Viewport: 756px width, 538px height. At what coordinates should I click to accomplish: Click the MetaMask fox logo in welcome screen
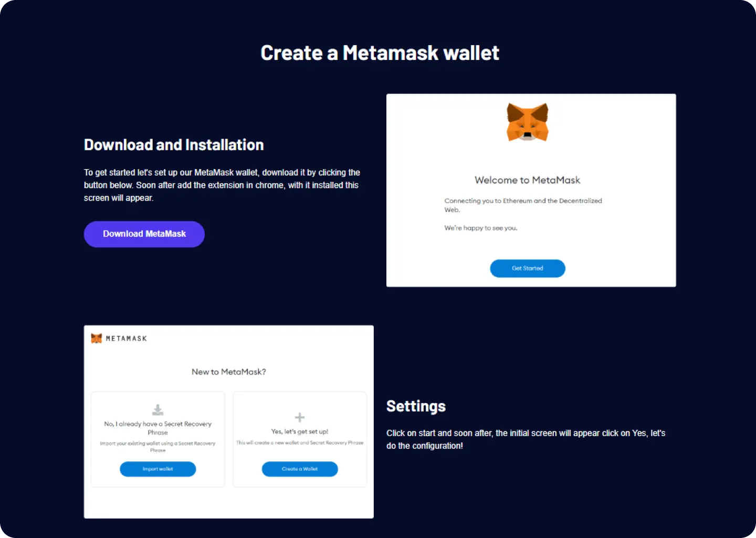(528, 122)
